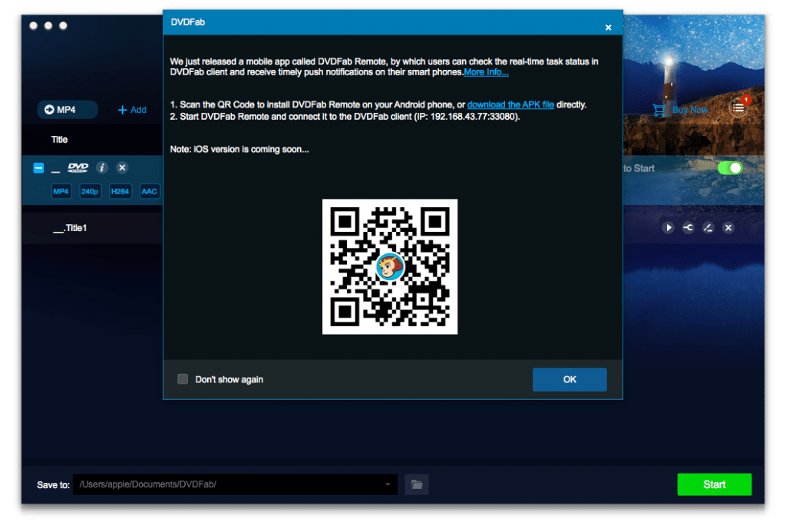The width and height of the screenshot is (786, 532).
Task: Click the AAC audio tag
Action: click(150, 191)
